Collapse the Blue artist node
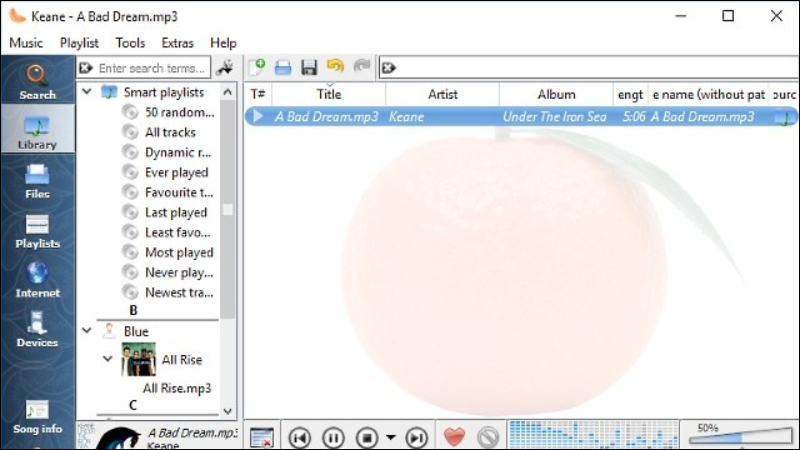This screenshot has width=800, height=450. pyautogui.click(x=87, y=331)
